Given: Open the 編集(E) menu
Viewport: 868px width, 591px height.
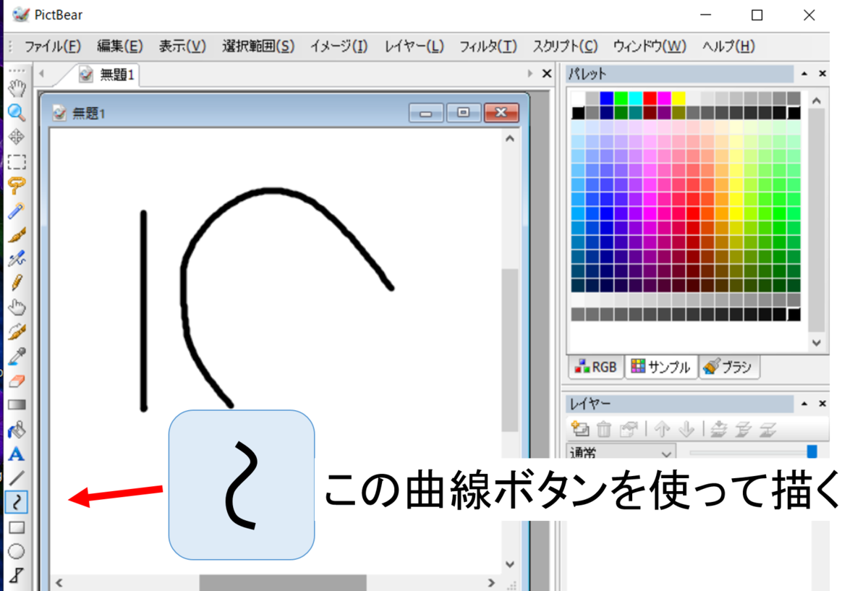Looking at the screenshot, I should coord(120,46).
